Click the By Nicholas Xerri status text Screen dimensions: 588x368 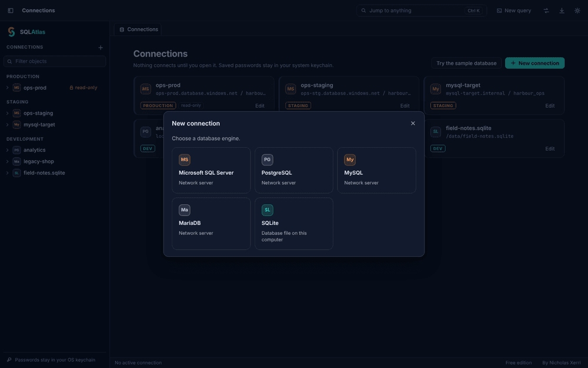coord(561,363)
